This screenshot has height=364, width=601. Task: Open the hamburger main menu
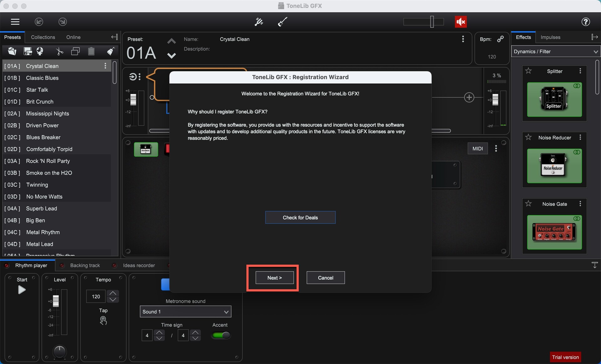click(x=15, y=22)
